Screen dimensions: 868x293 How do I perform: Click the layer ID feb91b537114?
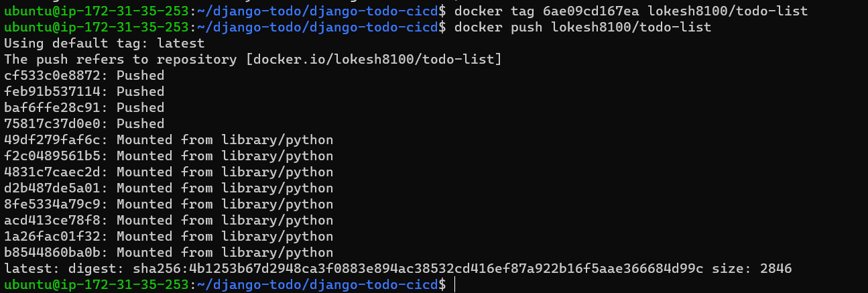[56, 91]
